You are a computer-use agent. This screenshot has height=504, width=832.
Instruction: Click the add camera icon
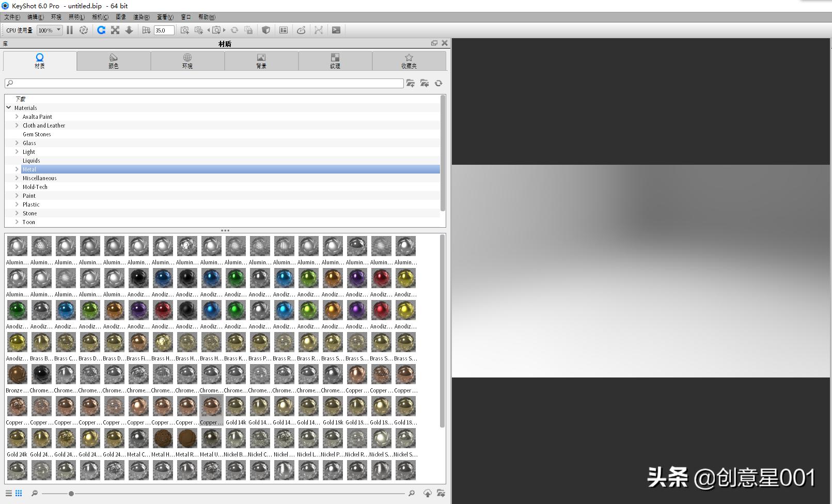click(x=184, y=30)
